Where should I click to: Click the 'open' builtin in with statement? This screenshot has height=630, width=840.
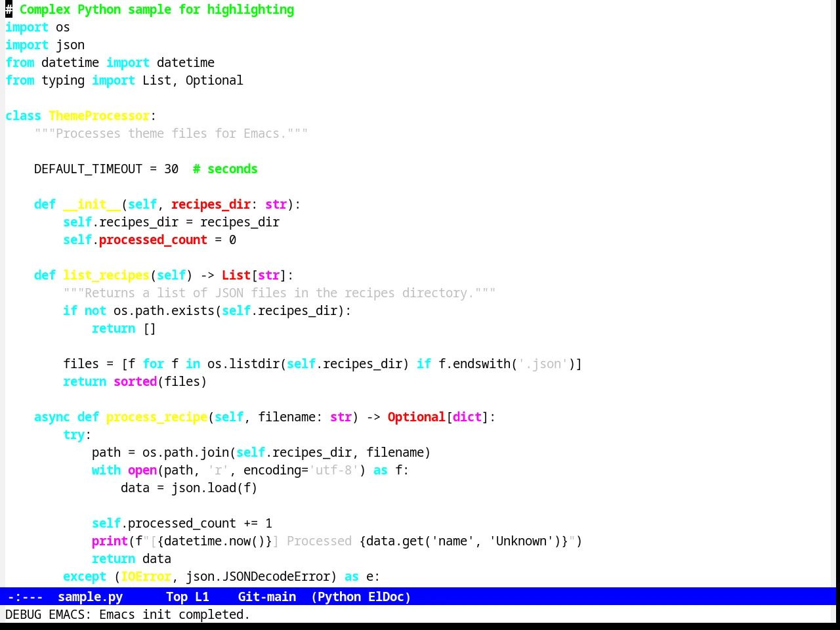click(x=142, y=470)
